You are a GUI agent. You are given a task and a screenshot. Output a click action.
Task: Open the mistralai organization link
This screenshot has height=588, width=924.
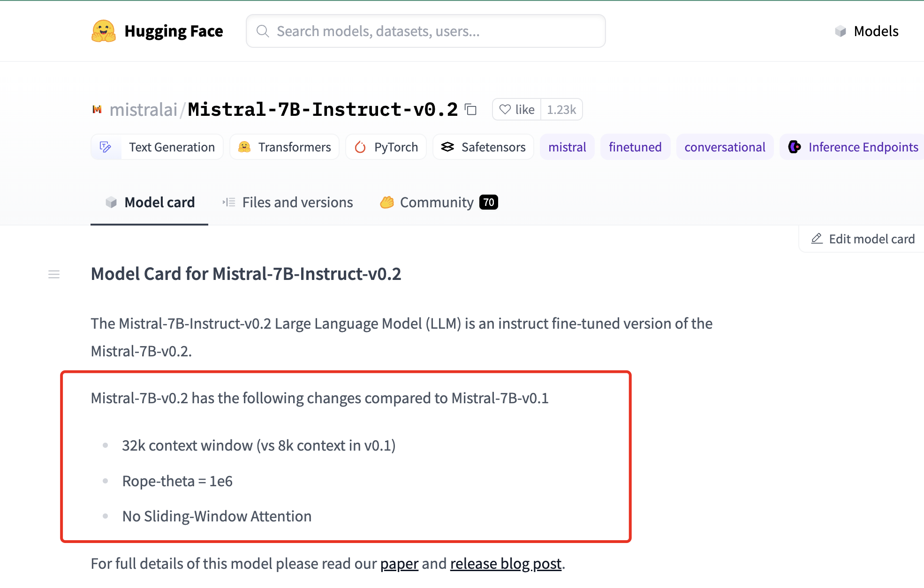[144, 109]
